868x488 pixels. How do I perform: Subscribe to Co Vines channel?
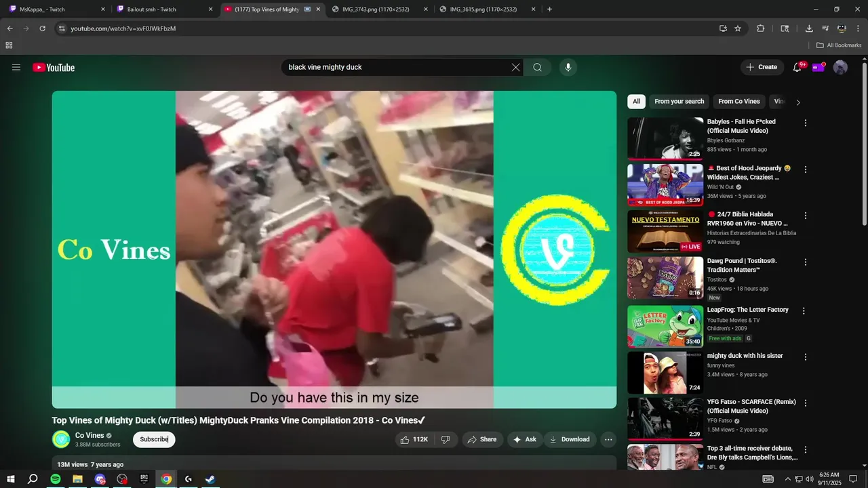154,439
